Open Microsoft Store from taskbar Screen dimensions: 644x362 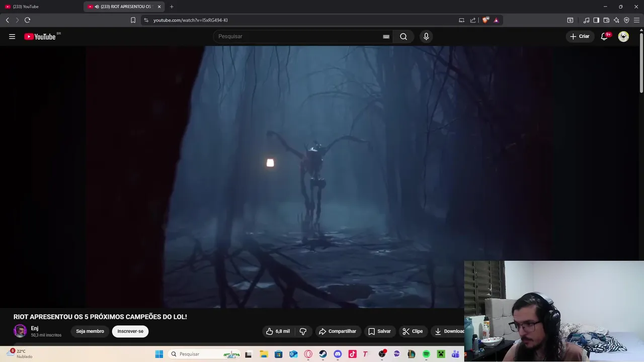click(x=278, y=354)
